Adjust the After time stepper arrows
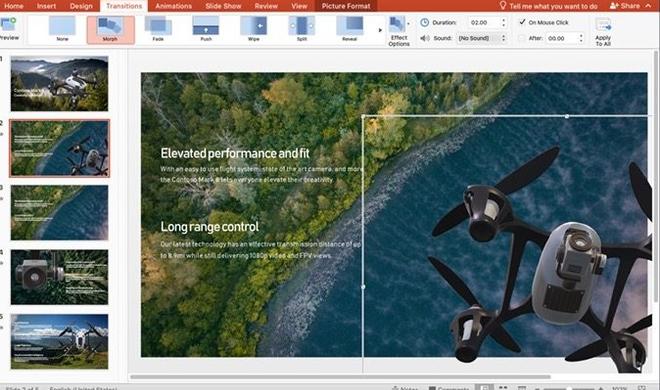This screenshot has width=660, height=390. coord(581,38)
